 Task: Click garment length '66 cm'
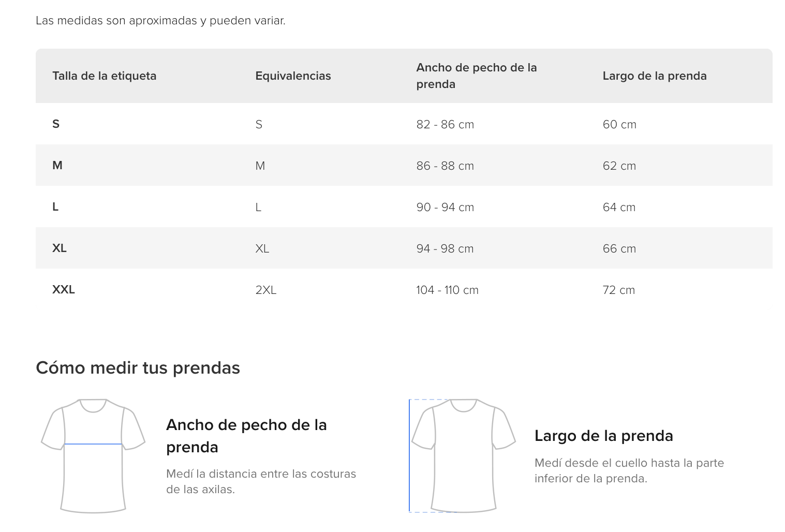click(619, 249)
